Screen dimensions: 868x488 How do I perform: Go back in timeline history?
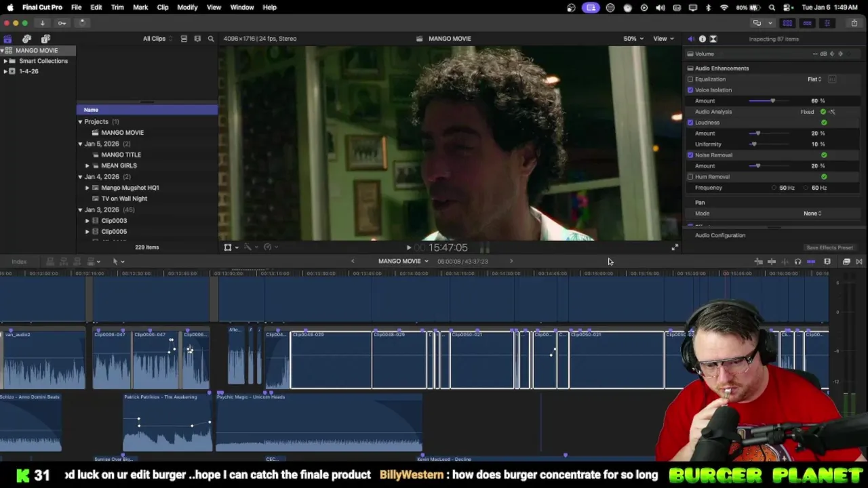352,261
